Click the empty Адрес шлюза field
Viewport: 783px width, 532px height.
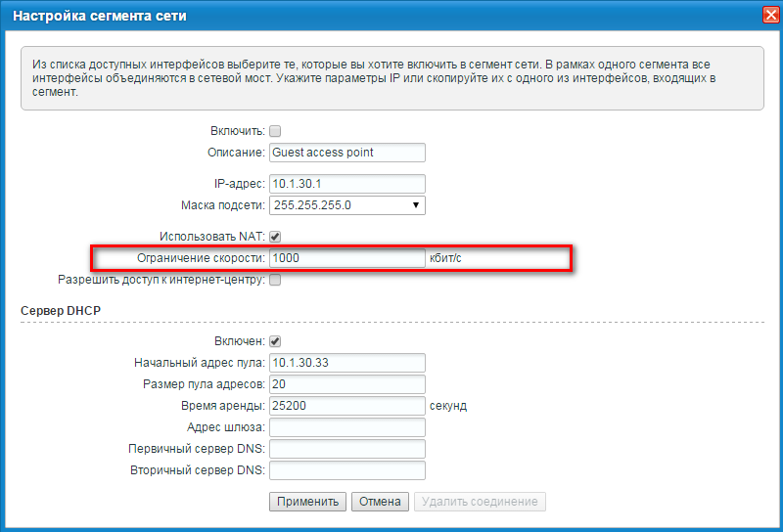[346, 427]
